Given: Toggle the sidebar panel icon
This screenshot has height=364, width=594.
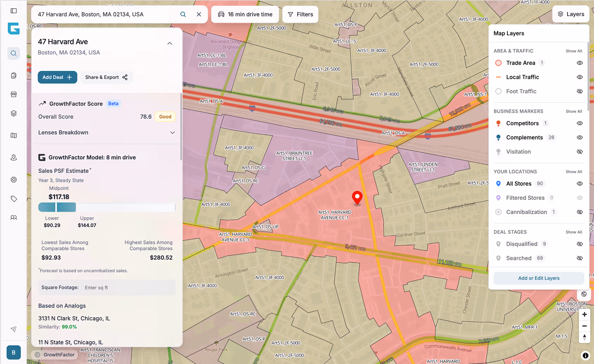Looking at the screenshot, I should [14, 11].
